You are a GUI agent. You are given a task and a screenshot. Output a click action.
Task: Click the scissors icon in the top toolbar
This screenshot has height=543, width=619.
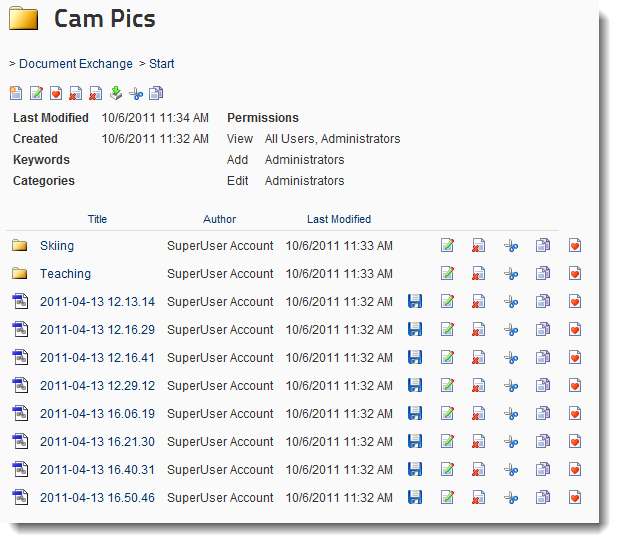coord(136,94)
